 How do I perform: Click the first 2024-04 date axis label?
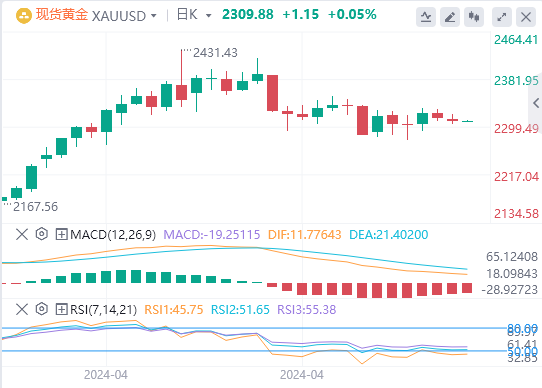click(106, 375)
